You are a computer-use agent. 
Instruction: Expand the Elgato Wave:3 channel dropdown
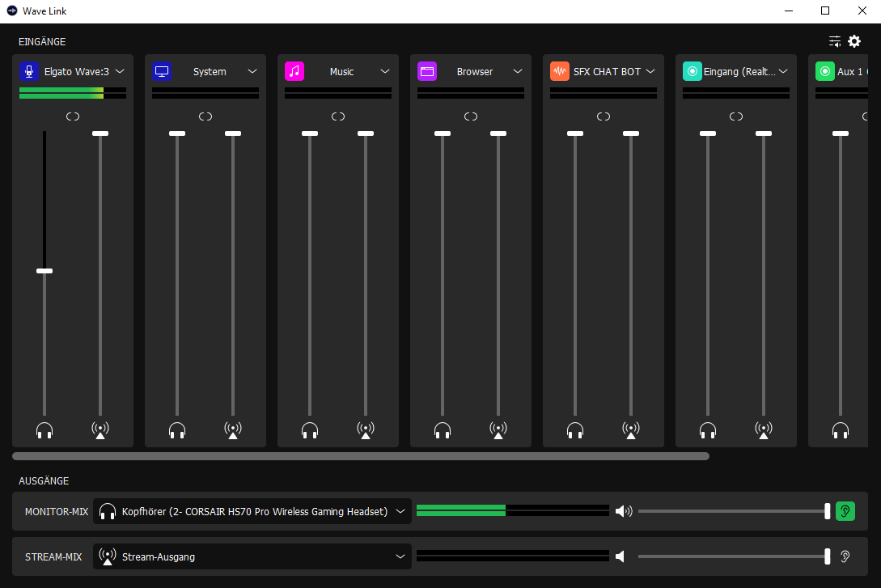pyautogui.click(x=120, y=71)
